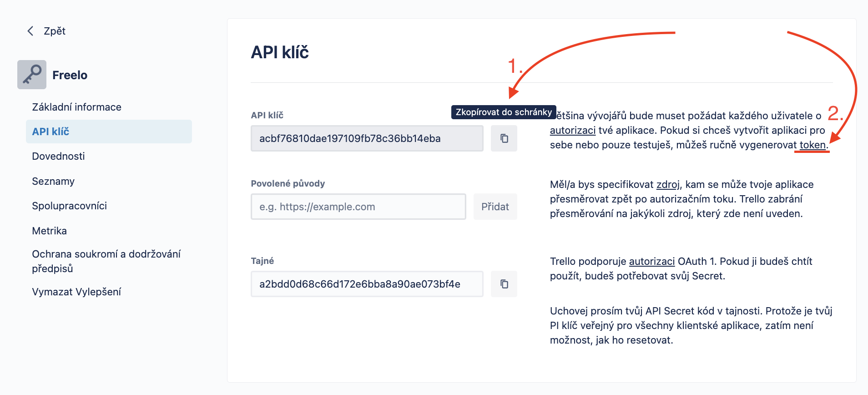This screenshot has width=868, height=395.
Task: Click the back chevron arrow icon
Action: (30, 31)
